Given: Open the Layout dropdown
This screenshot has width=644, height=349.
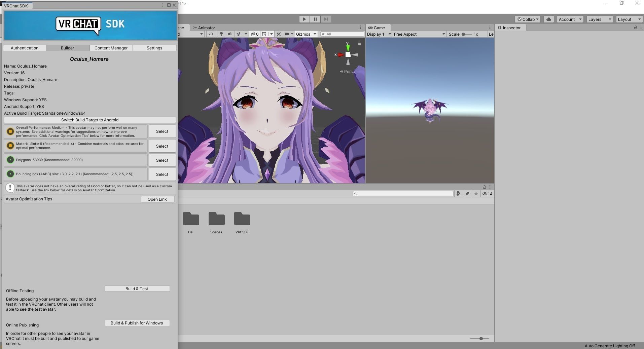Looking at the screenshot, I should [629, 19].
